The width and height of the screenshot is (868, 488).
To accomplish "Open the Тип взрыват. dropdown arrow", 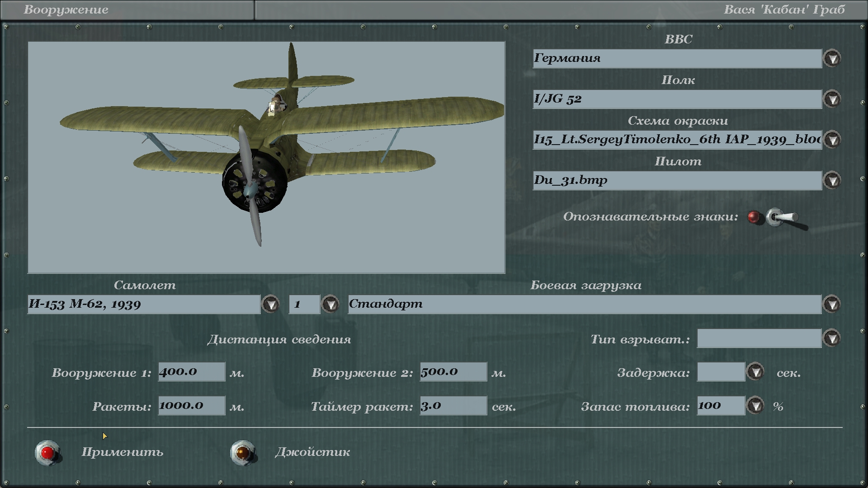I will (832, 338).
